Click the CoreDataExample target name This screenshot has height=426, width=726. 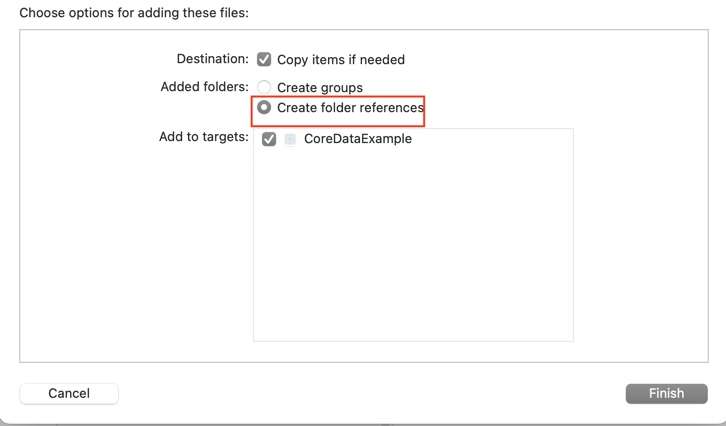click(x=357, y=140)
